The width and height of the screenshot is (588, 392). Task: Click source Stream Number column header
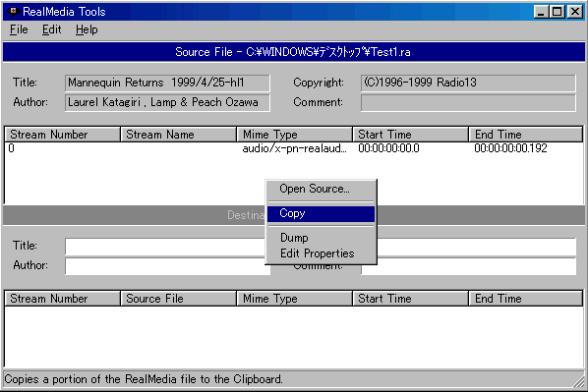tap(62, 135)
